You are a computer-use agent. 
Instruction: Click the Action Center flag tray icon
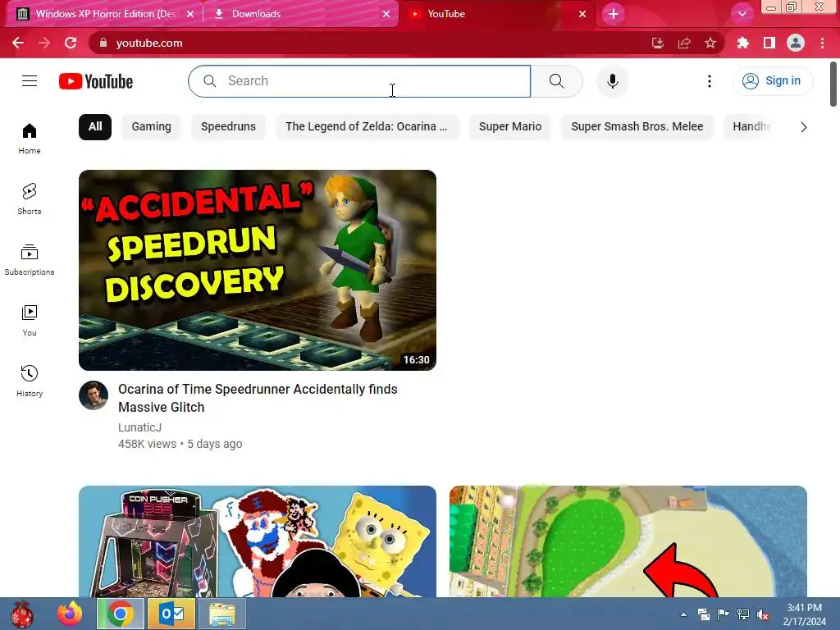coord(724,614)
